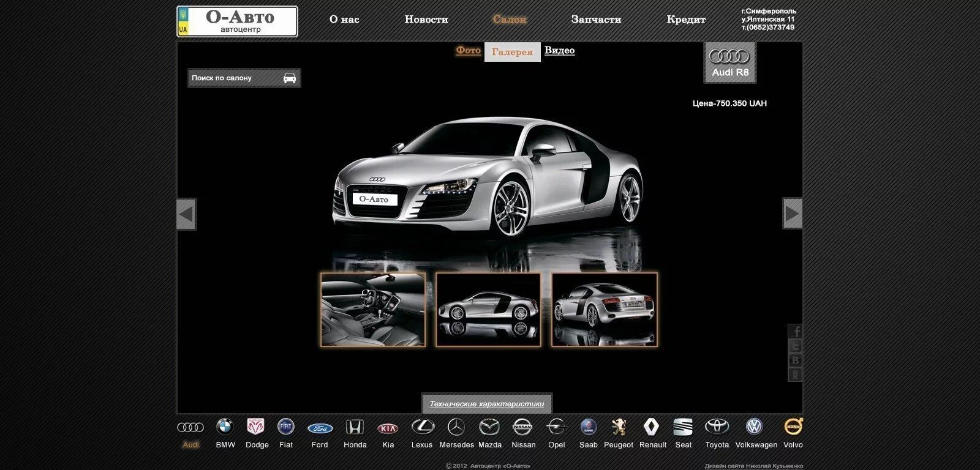
Task: Click the Цена-750.350 UAH price text
Action: 729,103
